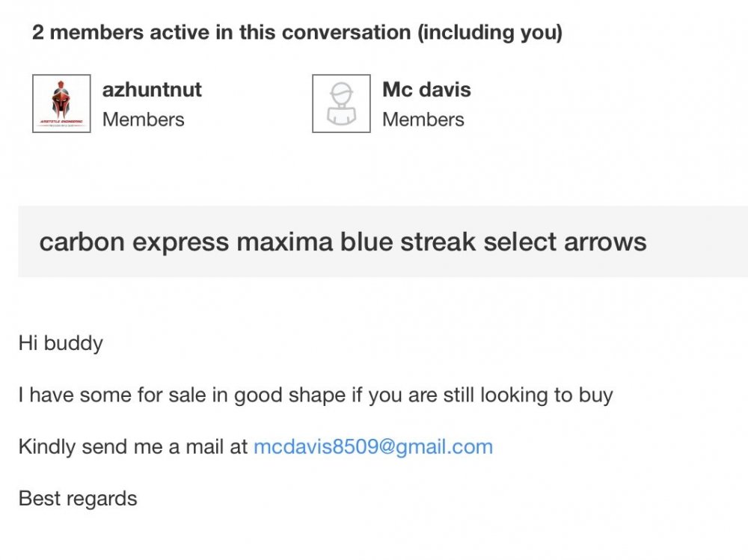748x560 pixels.
Task: Click the word 'arrows' in conversation title
Action: point(605,242)
